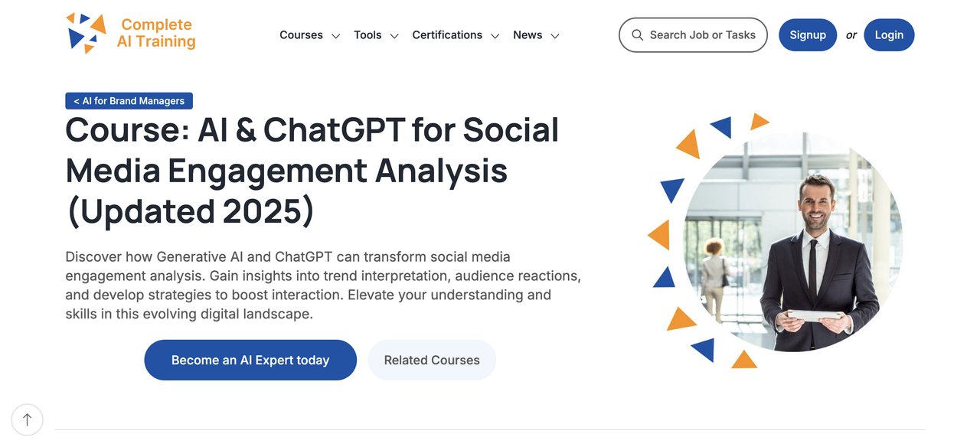The height and width of the screenshot is (447, 980).
Task: Click the Signup button
Action: [x=808, y=35]
